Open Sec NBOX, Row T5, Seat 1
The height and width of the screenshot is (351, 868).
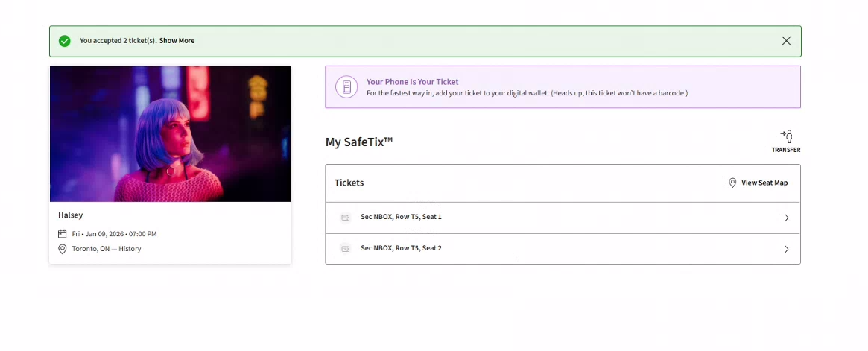click(x=401, y=217)
